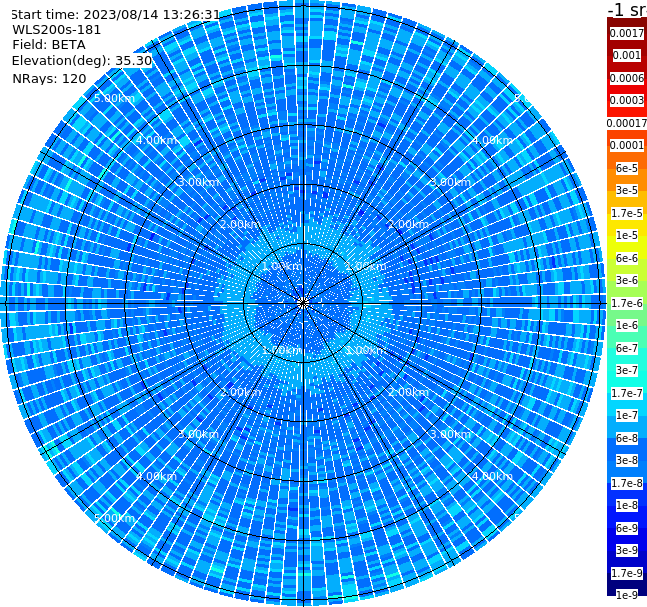
Task: Click the '0.0006' colorbar value
Action: (627, 78)
